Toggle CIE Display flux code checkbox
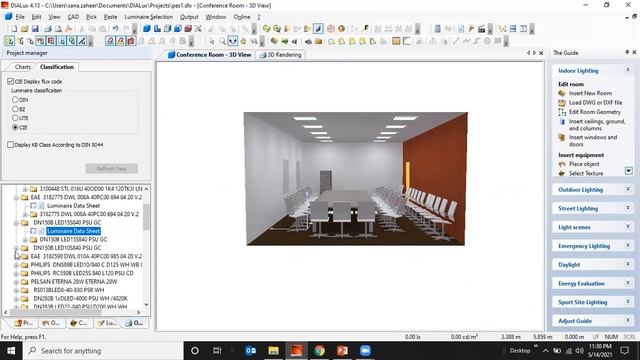Image resolution: width=640 pixels, height=360 pixels. click(x=11, y=81)
